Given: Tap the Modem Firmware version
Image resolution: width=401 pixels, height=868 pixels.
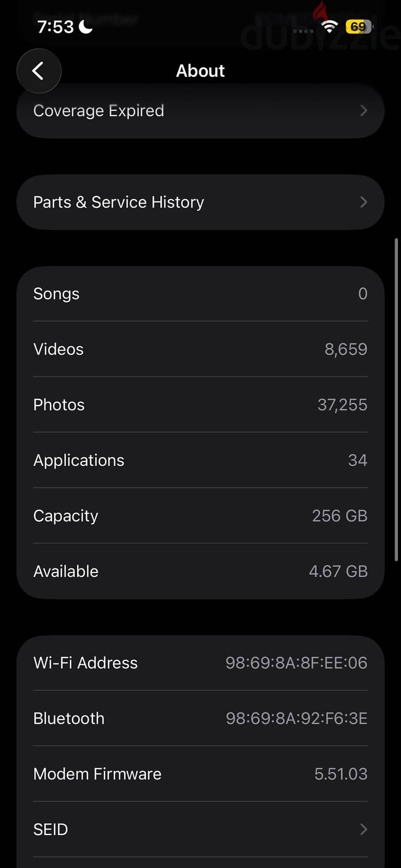Looking at the screenshot, I should pyautogui.click(x=341, y=774).
